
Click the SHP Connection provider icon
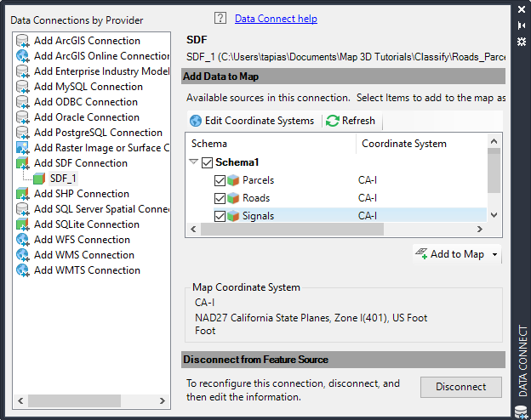pos(23,194)
